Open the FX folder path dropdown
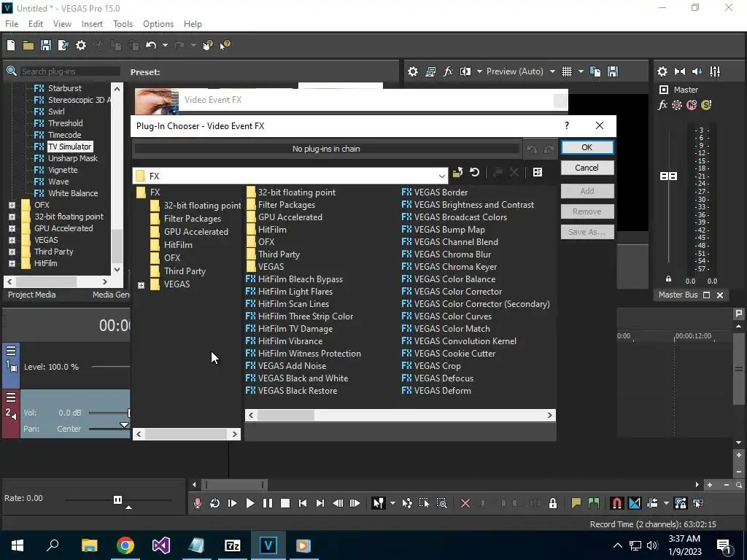The height and width of the screenshot is (560, 747). point(441,176)
